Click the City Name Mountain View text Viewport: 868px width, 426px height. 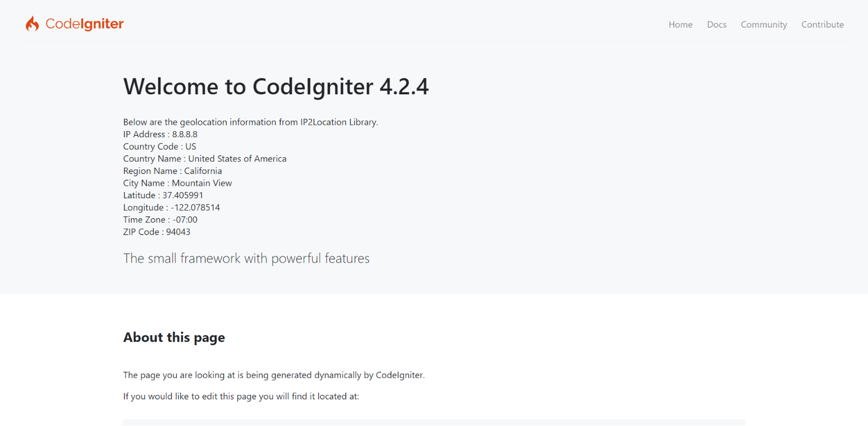coord(177,183)
